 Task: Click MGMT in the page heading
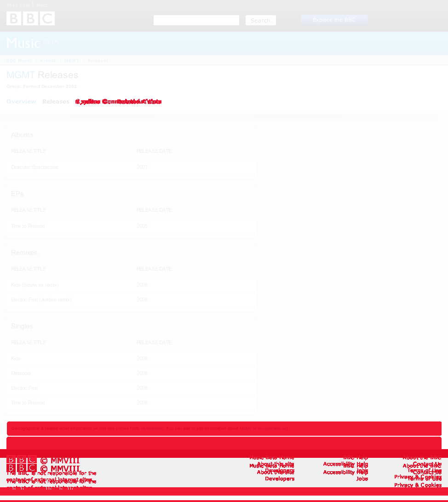(x=21, y=75)
